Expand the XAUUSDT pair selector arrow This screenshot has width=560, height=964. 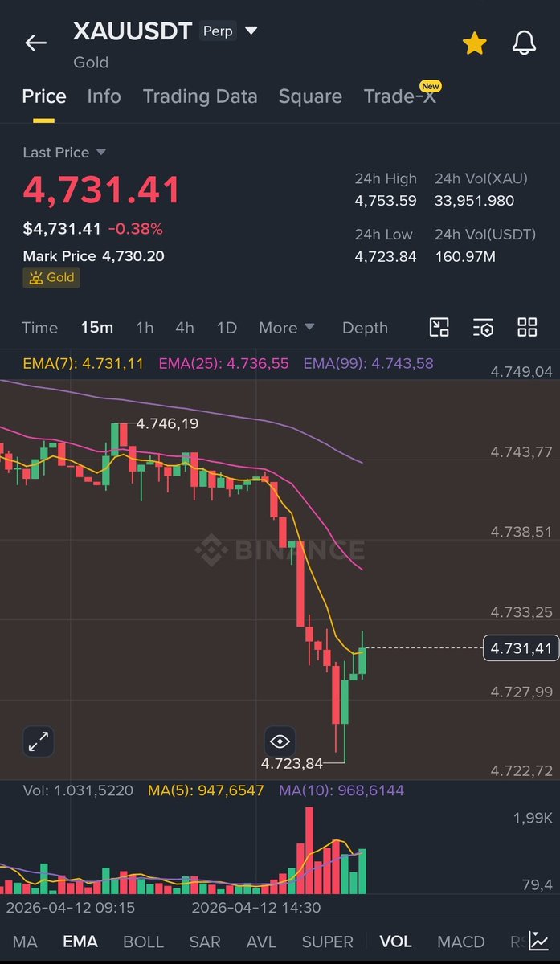(x=251, y=31)
